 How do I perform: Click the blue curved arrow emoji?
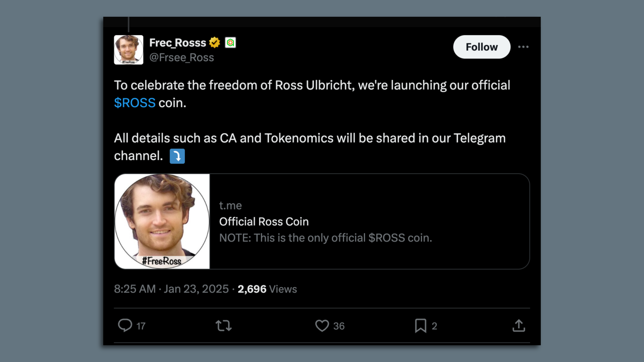point(177,156)
